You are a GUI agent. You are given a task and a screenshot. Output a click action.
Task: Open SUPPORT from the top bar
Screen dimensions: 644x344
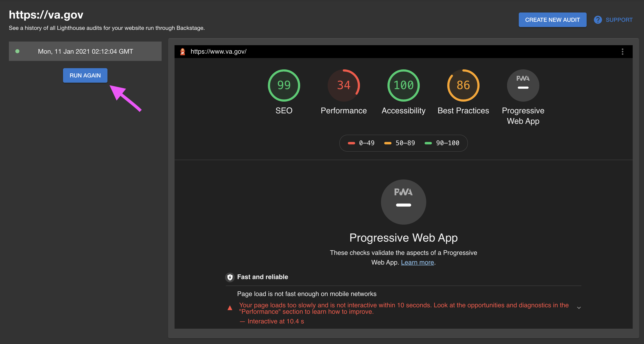point(619,20)
